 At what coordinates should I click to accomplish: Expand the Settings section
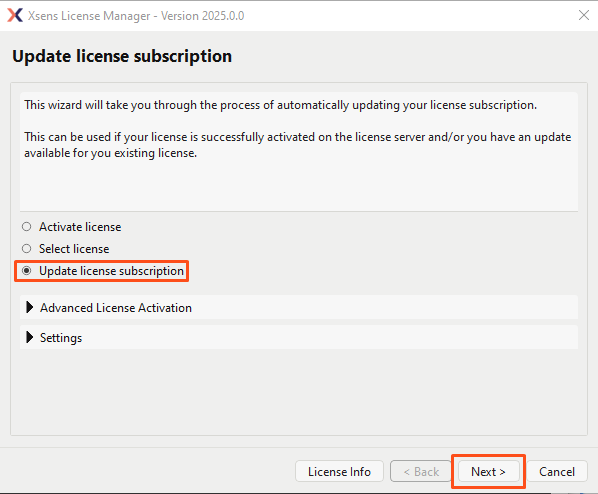(x=299, y=337)
